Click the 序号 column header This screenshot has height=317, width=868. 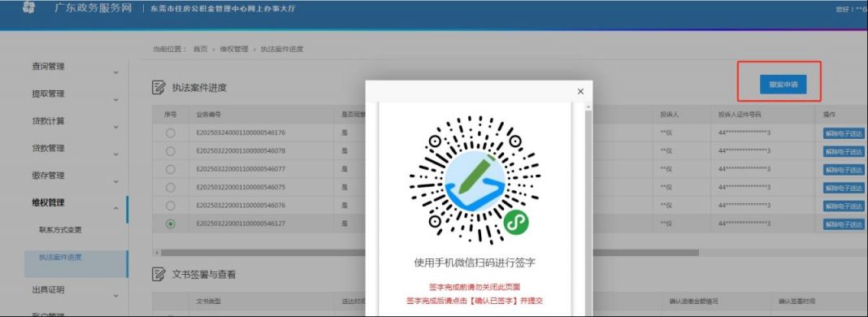tap(171, 115)
